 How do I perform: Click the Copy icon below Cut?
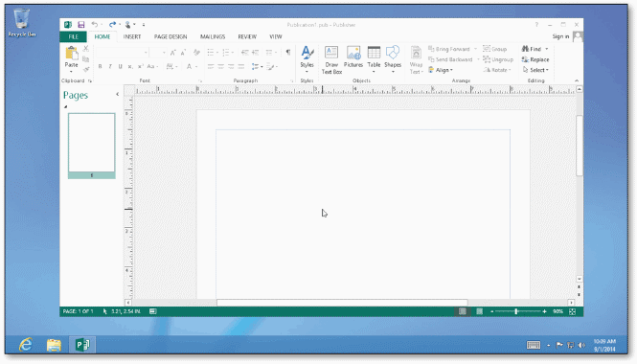click(85, 59)
